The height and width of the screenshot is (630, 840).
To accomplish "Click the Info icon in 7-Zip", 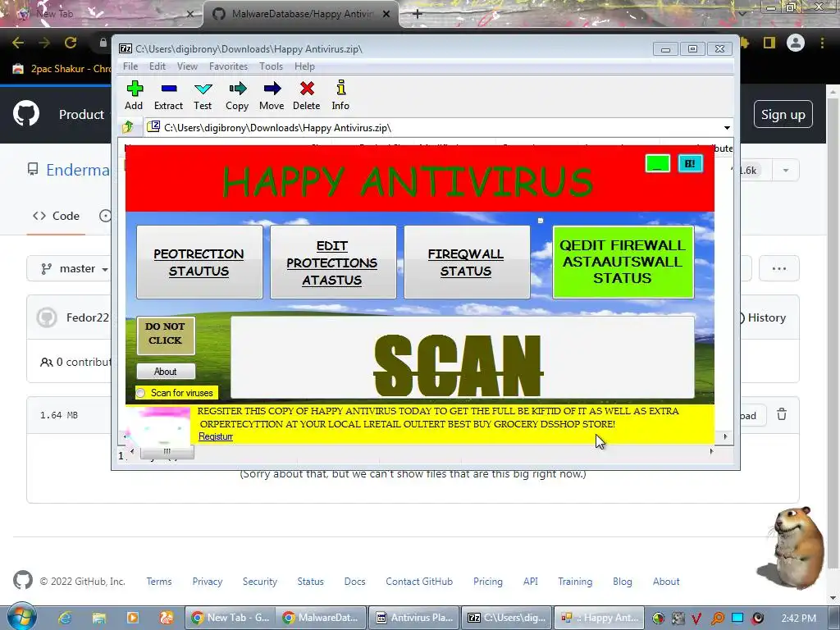I will coord(340,87).
